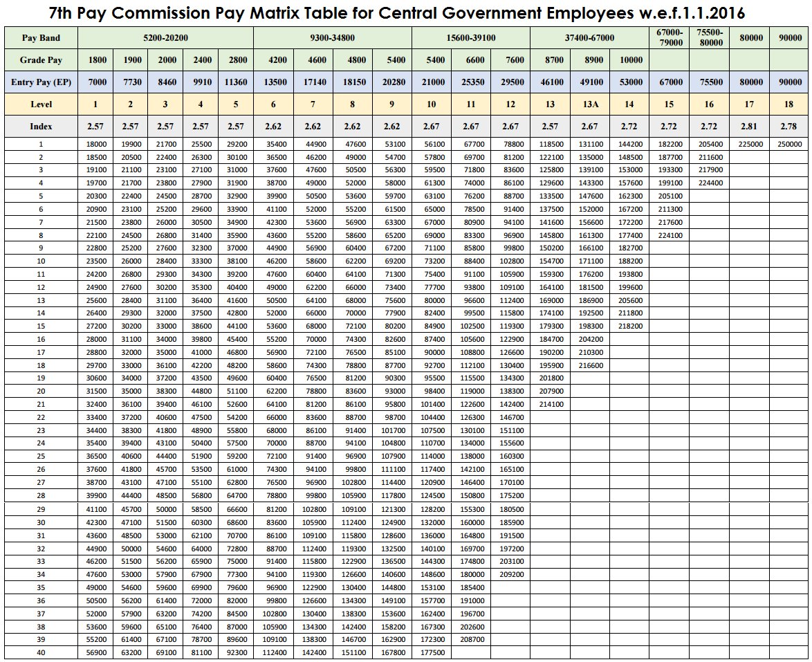Select the 'Pay Band' row header
812x662 pixels.
[x=41, y=38]
